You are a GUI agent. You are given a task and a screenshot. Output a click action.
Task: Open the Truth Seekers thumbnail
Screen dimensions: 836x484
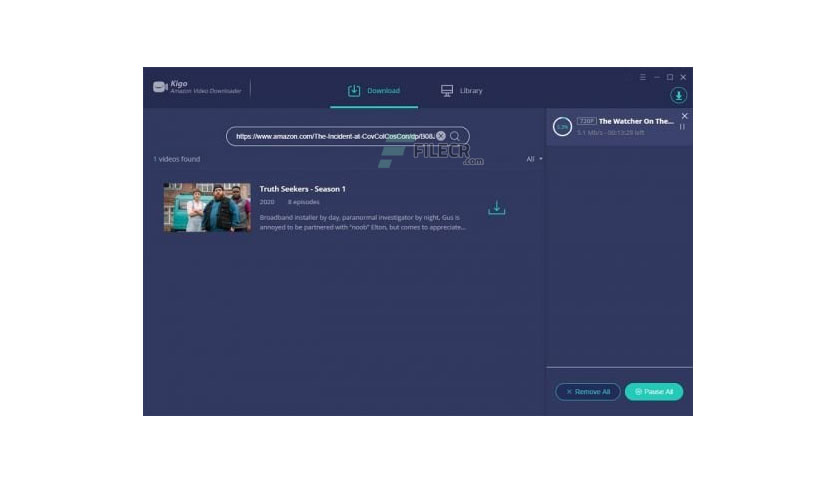(207, 207)
